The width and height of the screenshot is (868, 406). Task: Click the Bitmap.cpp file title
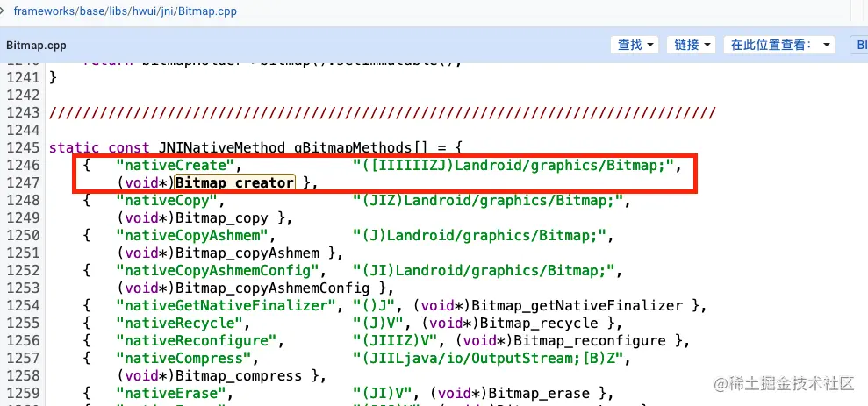tap(36, 46)
